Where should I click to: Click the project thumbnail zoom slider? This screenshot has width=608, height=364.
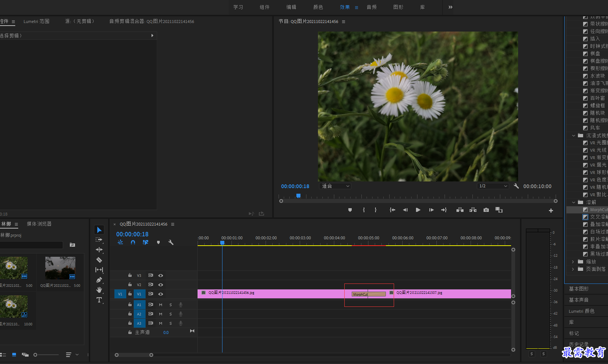coord(35,355)
